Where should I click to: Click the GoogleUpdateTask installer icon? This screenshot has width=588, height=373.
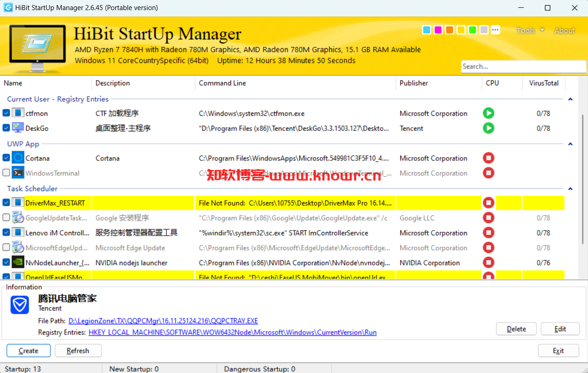(x=18, y=218)
